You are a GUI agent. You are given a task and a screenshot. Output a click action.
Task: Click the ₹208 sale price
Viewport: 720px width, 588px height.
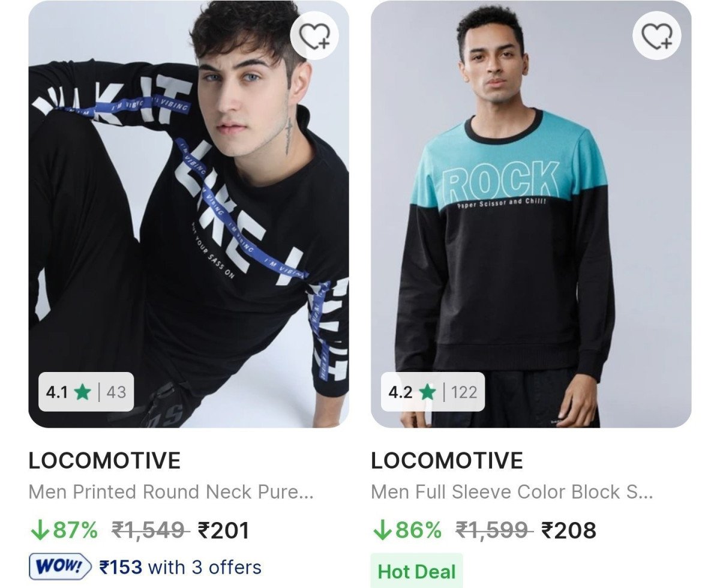569,530
